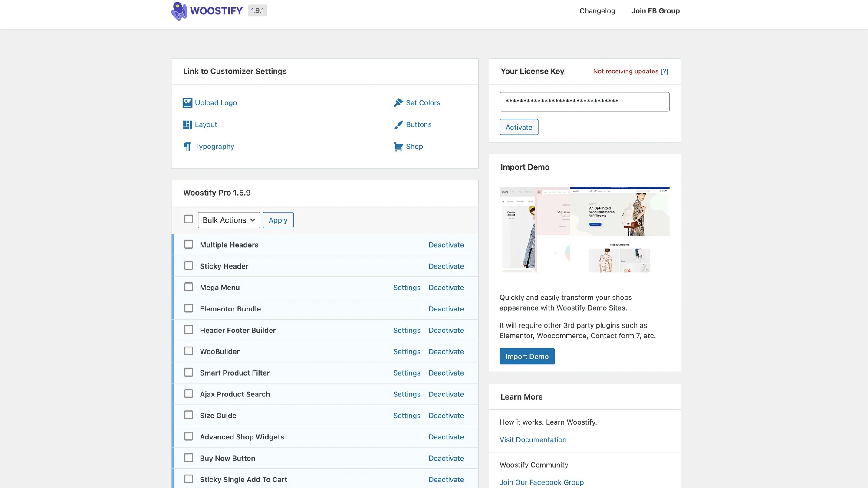Click the Woostify logo in the header
Image resolution: width=868 pixels, height=488 pixels.
(x=207, y=10)
